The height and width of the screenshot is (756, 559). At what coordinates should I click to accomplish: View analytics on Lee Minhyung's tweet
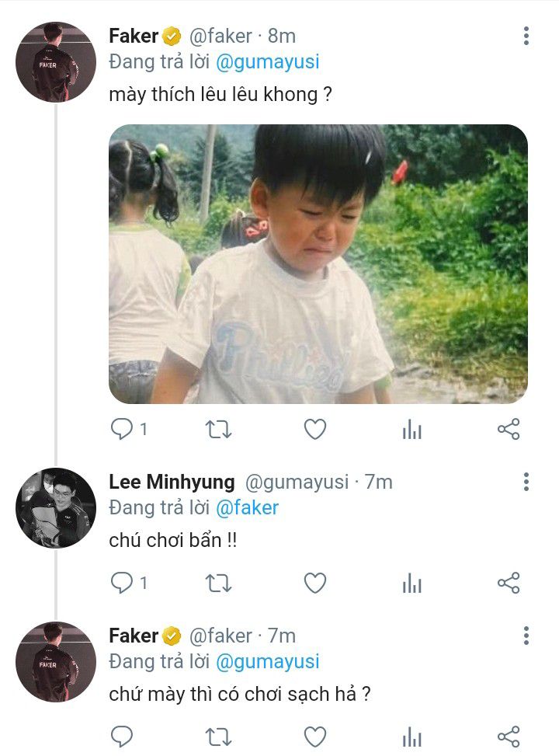(411, 583)
